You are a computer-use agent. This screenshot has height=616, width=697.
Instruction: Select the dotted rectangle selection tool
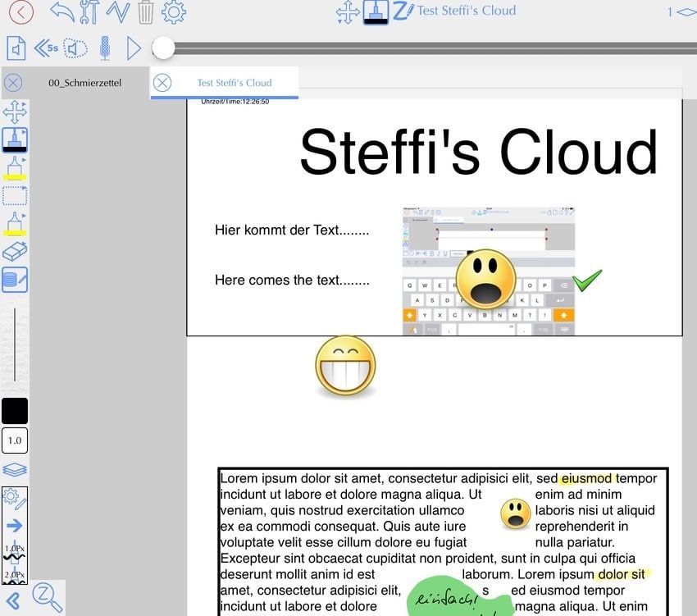click(15, 195)
